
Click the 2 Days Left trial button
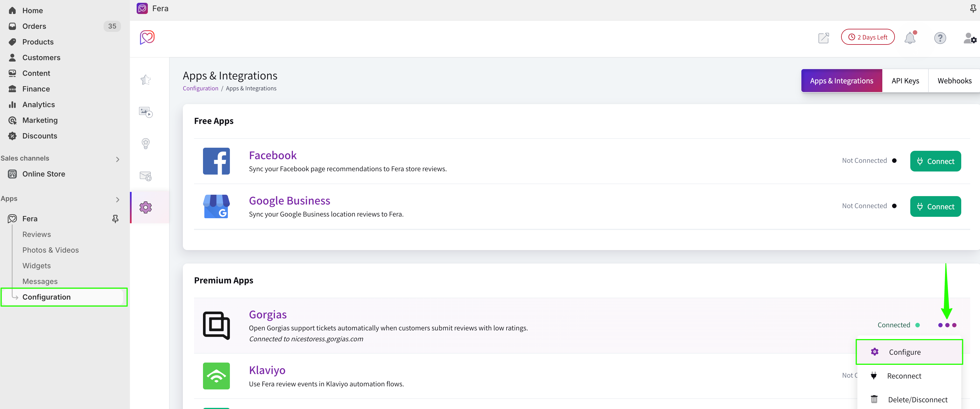(x=868, y=37)
